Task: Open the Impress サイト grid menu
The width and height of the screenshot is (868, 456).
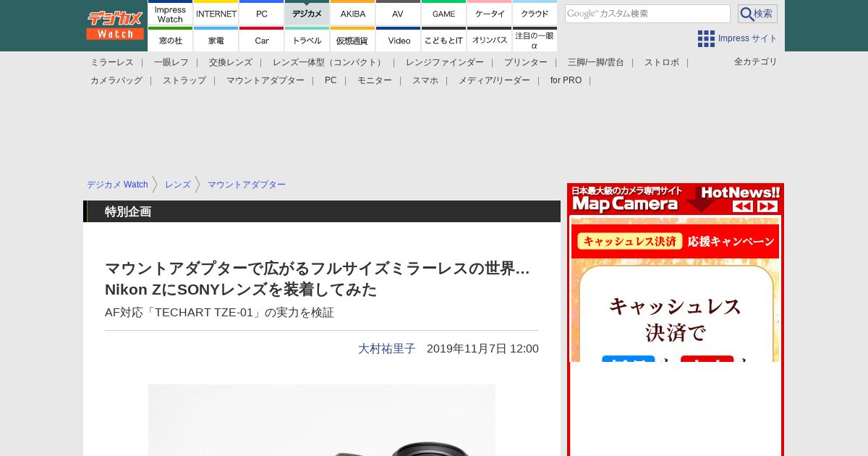Action: point(737,38)
